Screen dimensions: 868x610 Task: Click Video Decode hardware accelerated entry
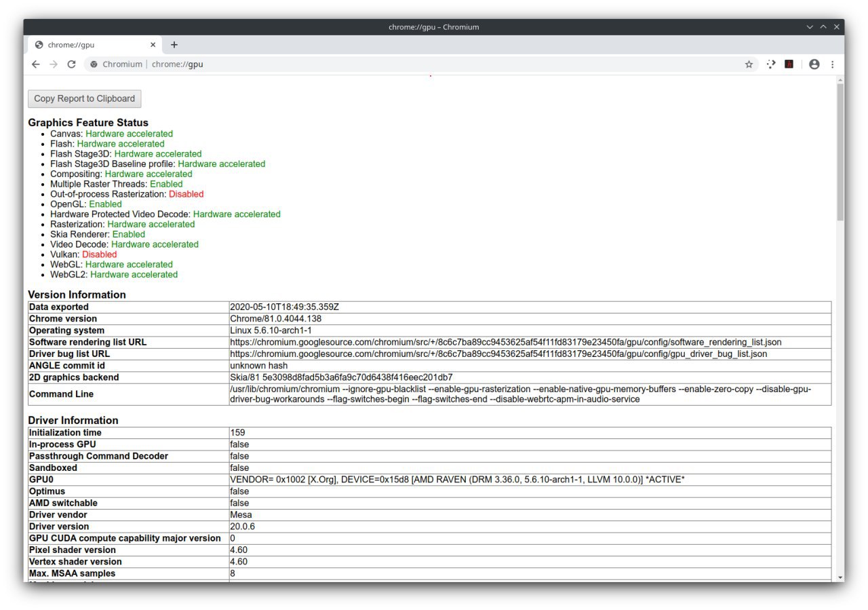124,244
